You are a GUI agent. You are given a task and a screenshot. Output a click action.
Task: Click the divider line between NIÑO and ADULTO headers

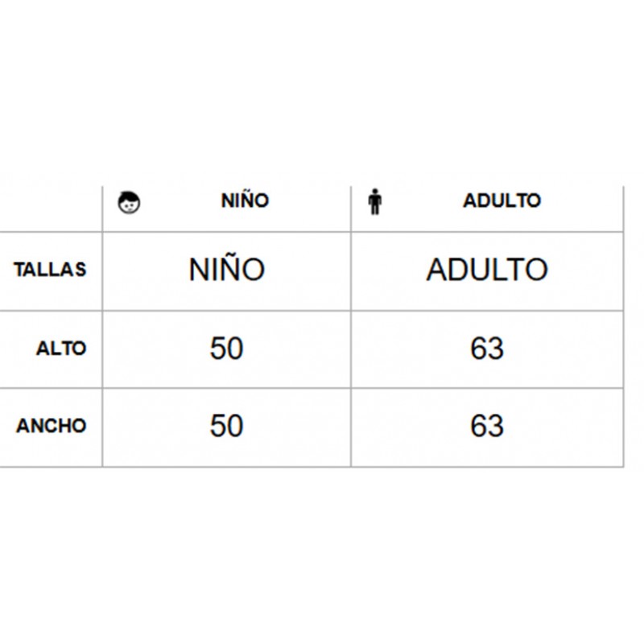pyautogui.click(x=351, y=208)
